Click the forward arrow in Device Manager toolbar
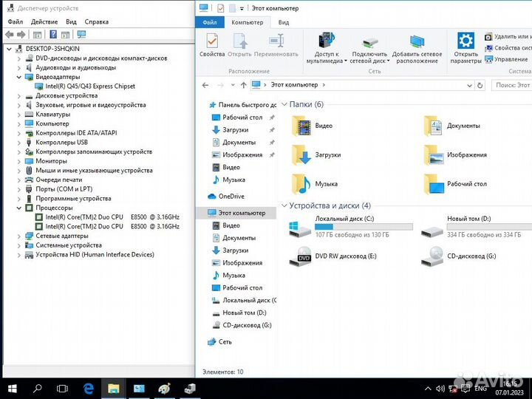Screen dimensions: 532x399 coord(21,34)
